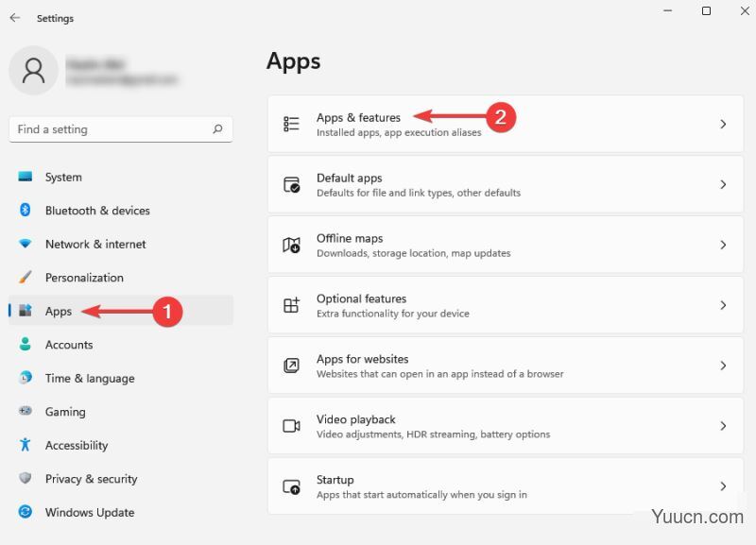Click the Startup icon
Image resolution: width=756 pixels, height=545 pixels.
pyautogui.click(x=291, y=486)
